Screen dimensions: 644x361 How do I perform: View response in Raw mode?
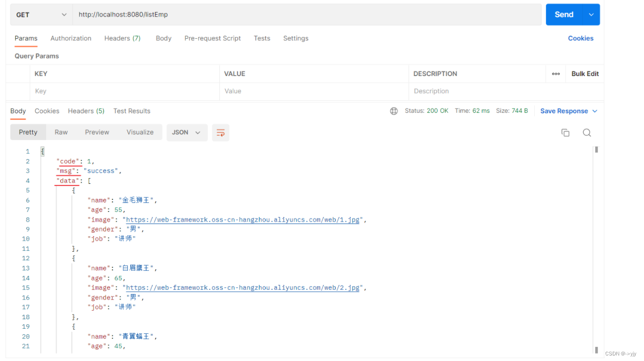pyautogui.click(x=61, y=132)
